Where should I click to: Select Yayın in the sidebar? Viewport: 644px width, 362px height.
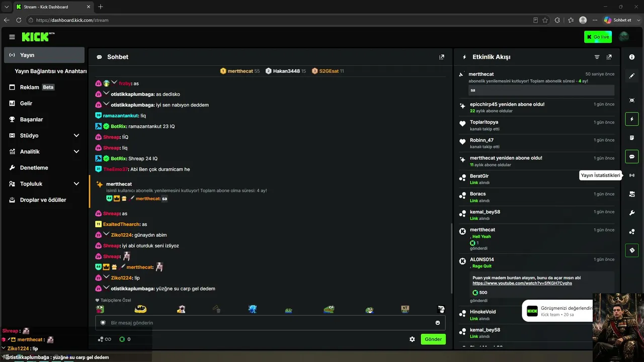tap(44, 55)
